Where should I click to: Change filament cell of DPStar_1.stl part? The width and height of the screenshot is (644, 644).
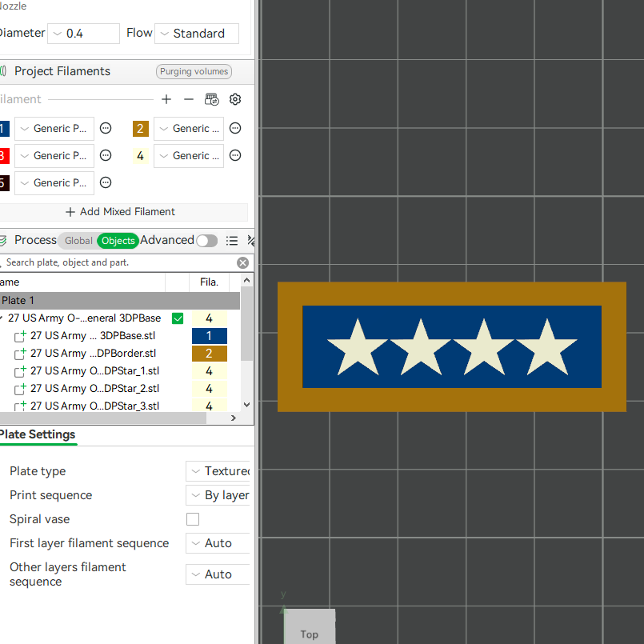click(x=210, y=371)
